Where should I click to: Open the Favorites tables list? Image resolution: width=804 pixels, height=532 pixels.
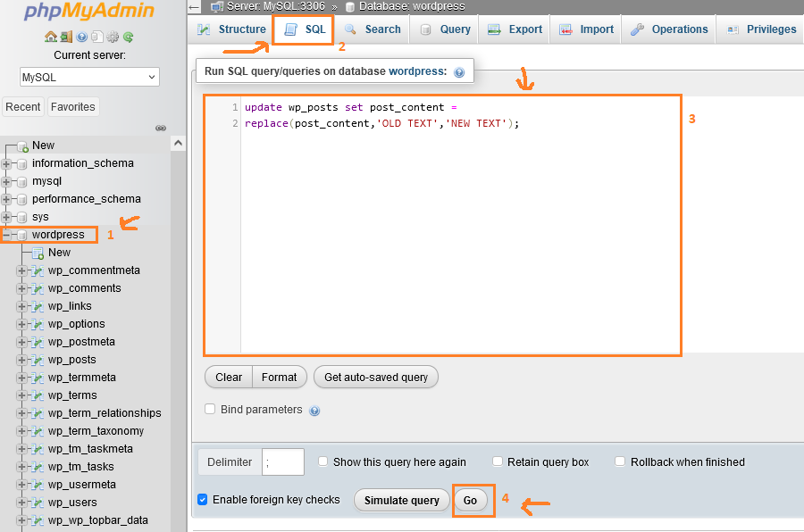coord(73,106)
